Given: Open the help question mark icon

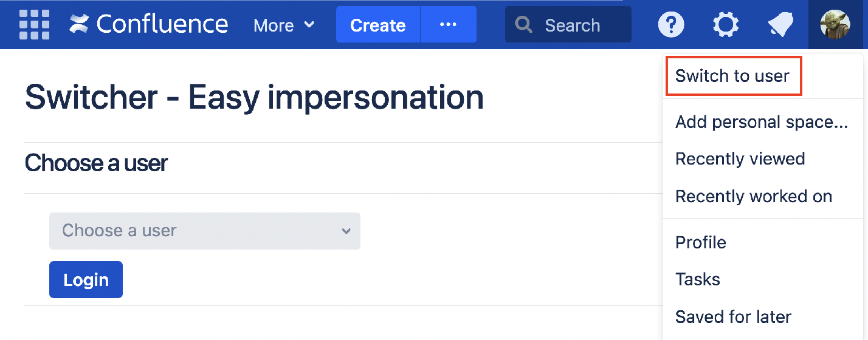Looking at the screenshot, I should pos(671,25).
